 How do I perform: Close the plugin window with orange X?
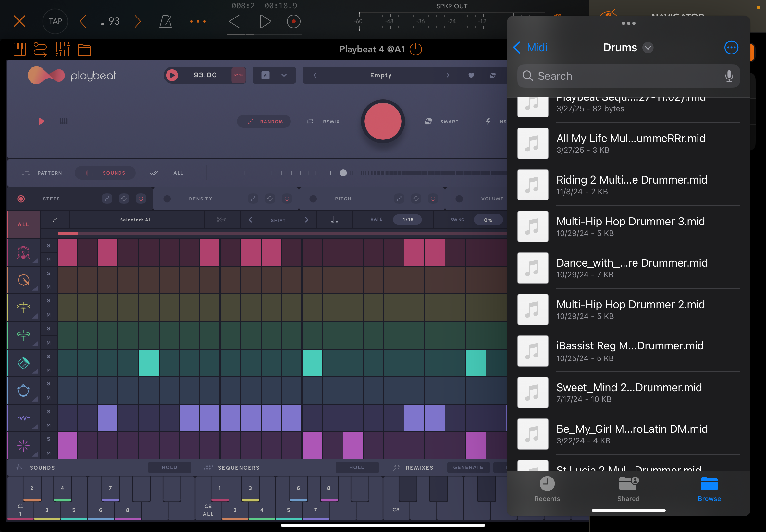pos(19,21)
